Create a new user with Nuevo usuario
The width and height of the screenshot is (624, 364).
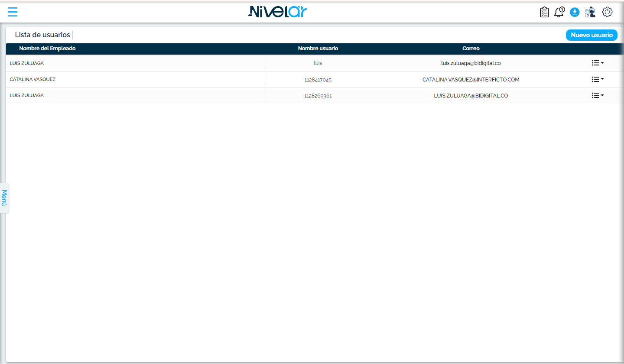[591, 35]
